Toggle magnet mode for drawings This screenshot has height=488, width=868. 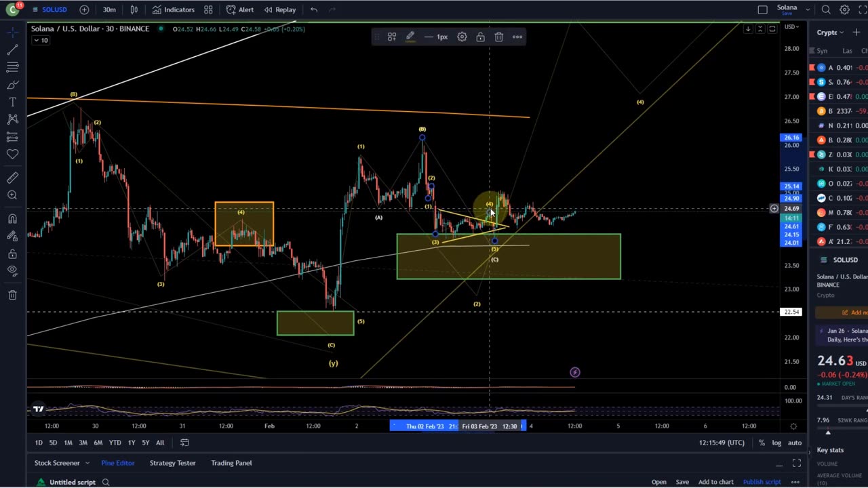tap(12, 219)
